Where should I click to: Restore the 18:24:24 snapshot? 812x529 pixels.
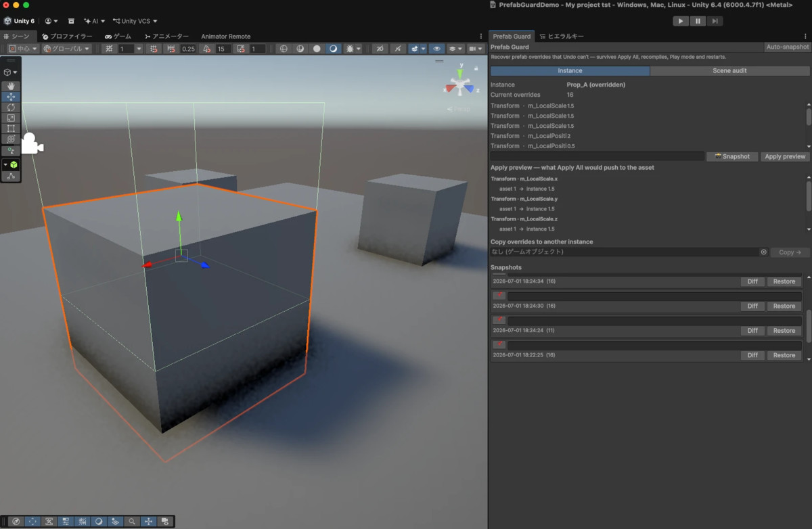784,331
